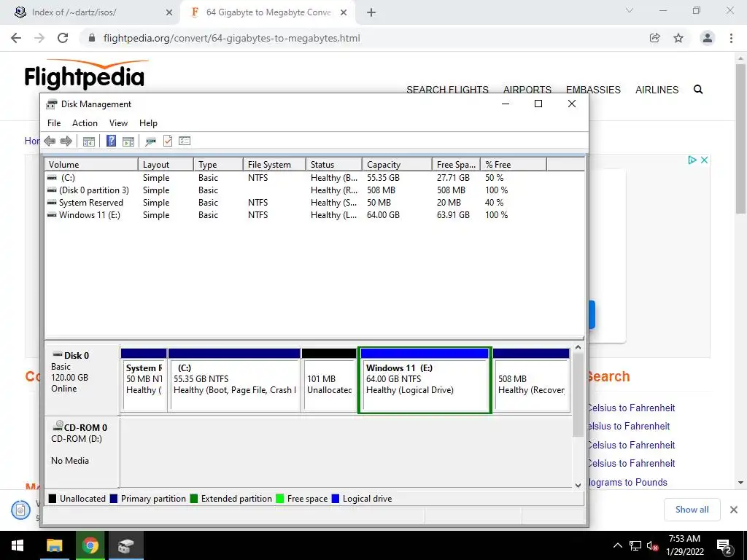Select the 64 Gigabyte to Megabyte tab

tap(267, 12)
